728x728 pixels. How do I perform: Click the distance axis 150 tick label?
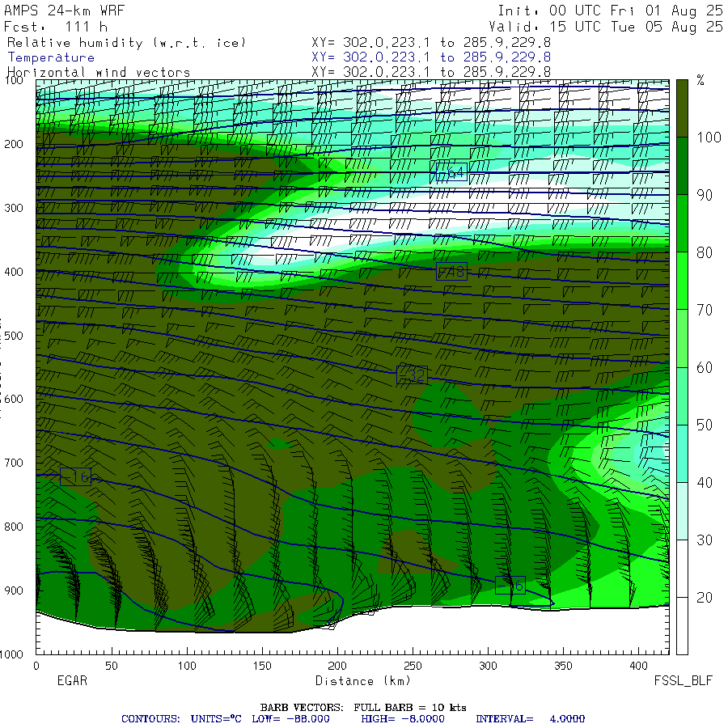[262, 666]
